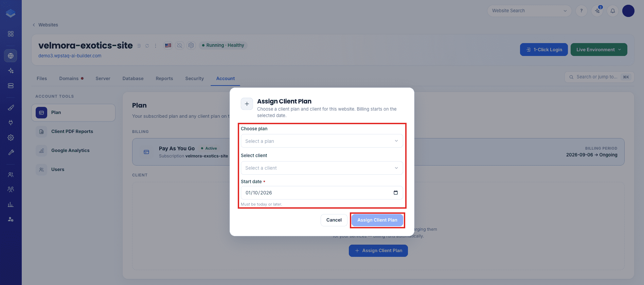Viewport: 644px width, 285px height.
Task: Open the help question mark icon
Action: (582, 11)
